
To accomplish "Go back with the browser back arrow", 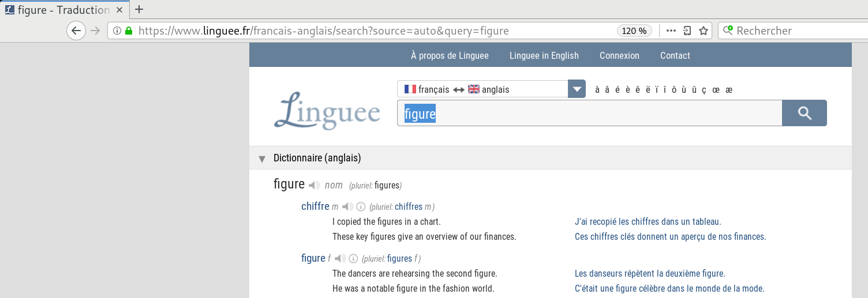I will pyautogui.click(x=76, y=31).
